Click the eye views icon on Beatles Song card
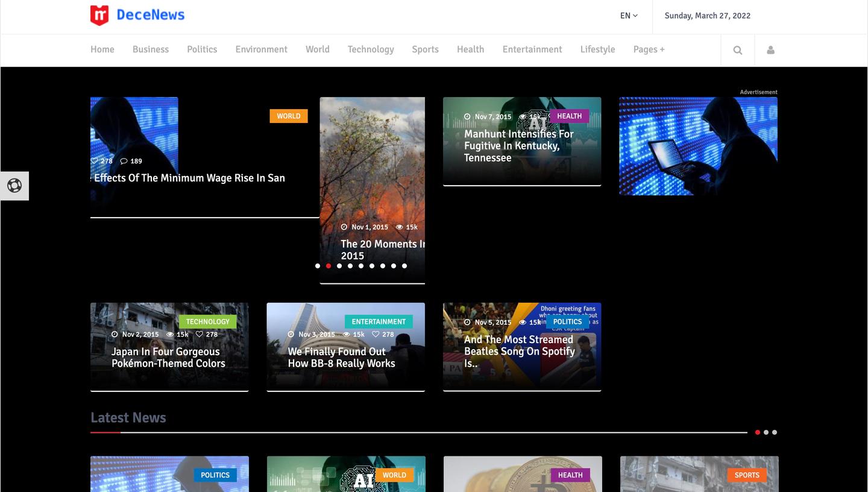 click(x=523, y=323)
